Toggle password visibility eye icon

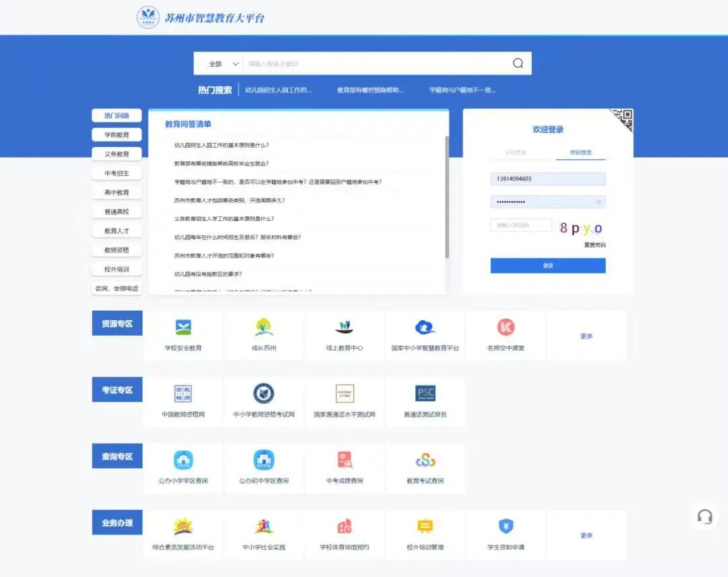tap(599, 202)
